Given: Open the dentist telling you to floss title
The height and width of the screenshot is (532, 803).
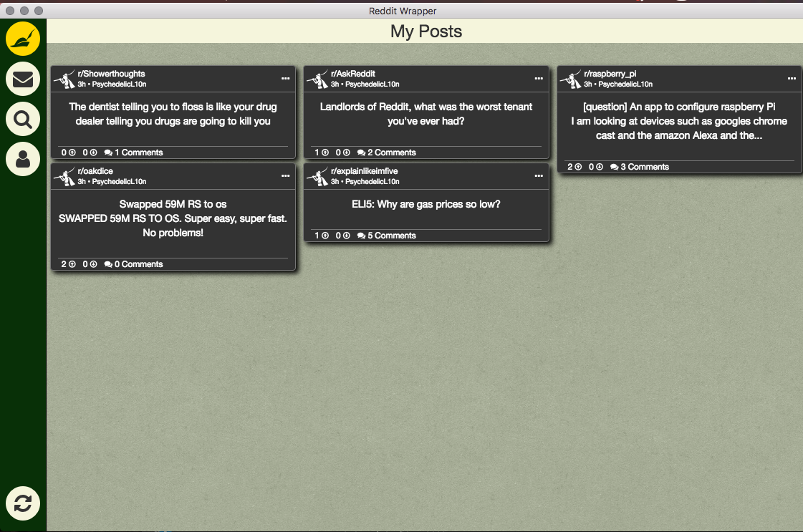Looking at the screenshot, I should [173, 114].
